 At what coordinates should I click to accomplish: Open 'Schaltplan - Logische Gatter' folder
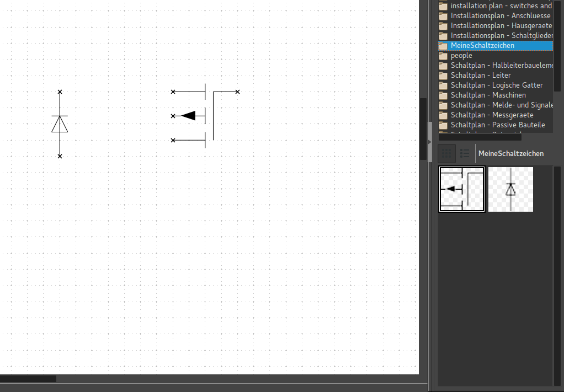(x=496, y=85)
